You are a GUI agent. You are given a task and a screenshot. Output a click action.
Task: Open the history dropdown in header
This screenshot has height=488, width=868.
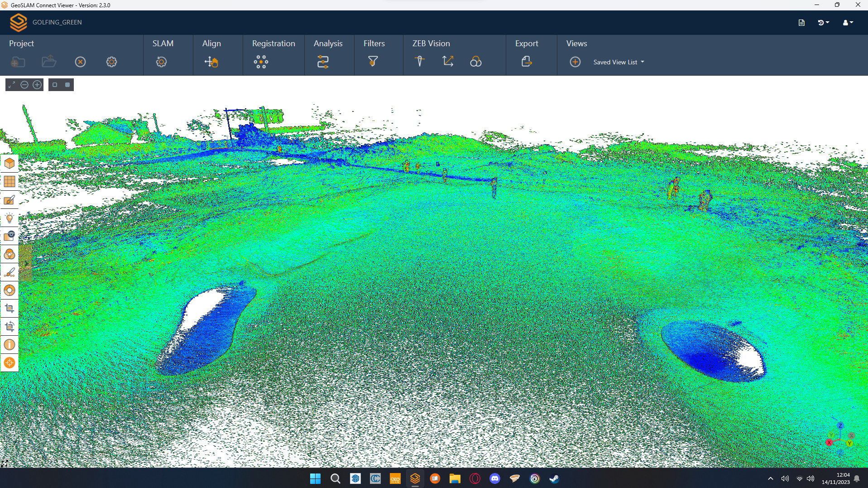pyautogui.click(x=823, y=23)
